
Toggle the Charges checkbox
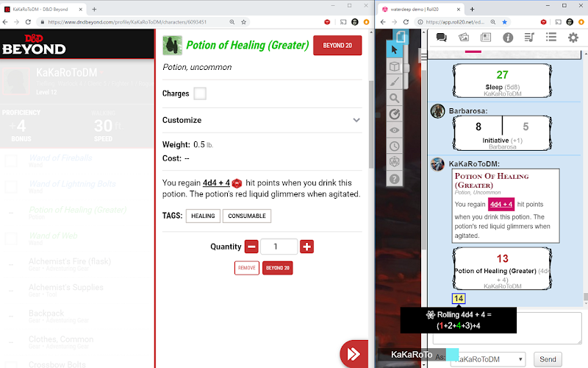click(x=200, y=93)
